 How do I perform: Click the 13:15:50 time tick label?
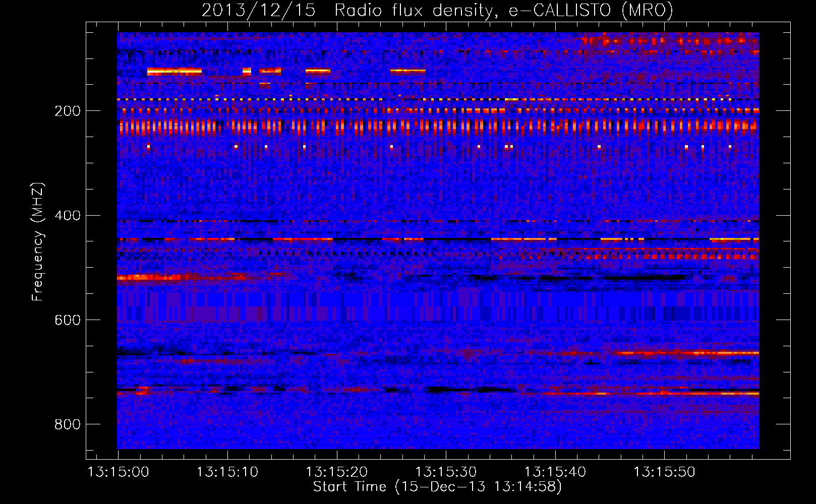664,472
